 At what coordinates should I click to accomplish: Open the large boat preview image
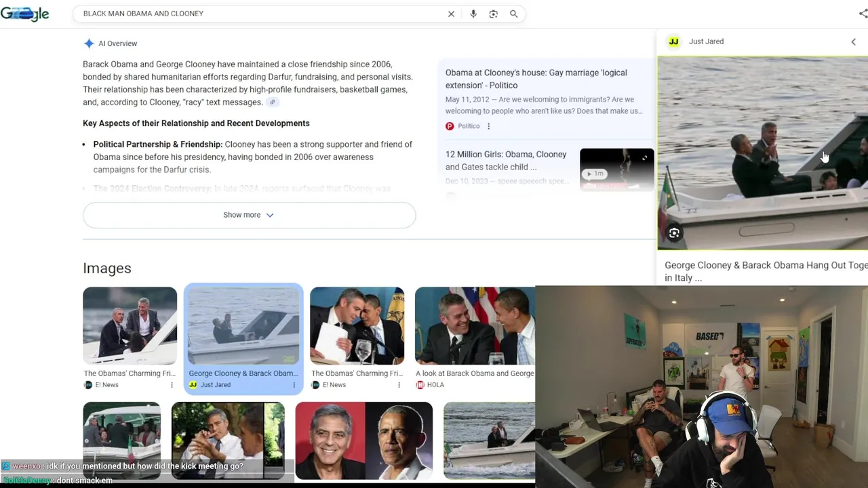762,154
